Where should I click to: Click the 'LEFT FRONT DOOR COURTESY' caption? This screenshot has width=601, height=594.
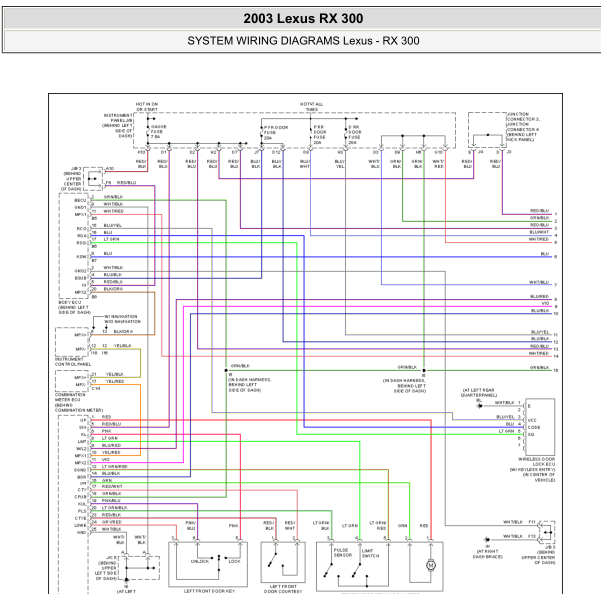283,589
